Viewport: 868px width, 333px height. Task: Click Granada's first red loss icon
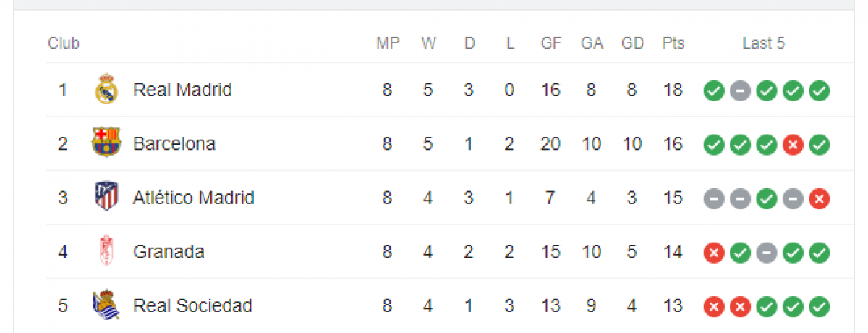[x=714, y=253]
